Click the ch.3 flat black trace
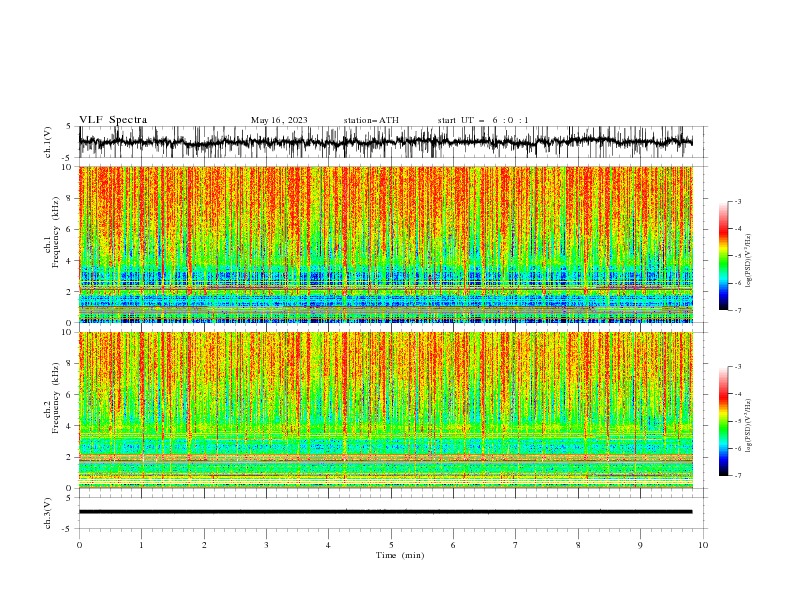Image resolution: width=792 pixels, height=612 pixels. 385,512
